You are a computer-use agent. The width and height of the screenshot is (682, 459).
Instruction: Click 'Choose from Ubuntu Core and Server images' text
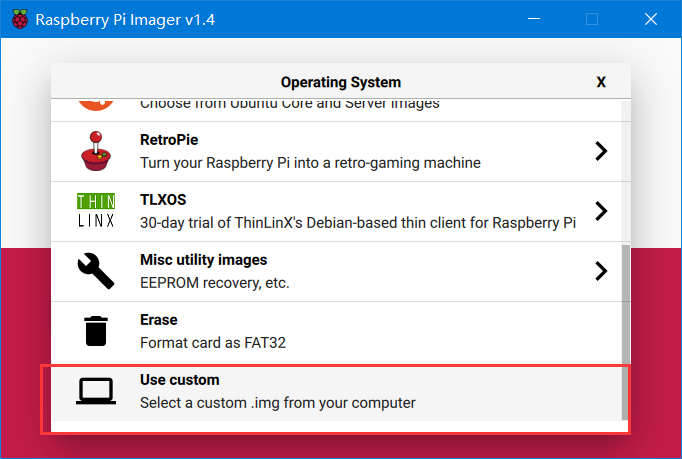pos(290,104)
